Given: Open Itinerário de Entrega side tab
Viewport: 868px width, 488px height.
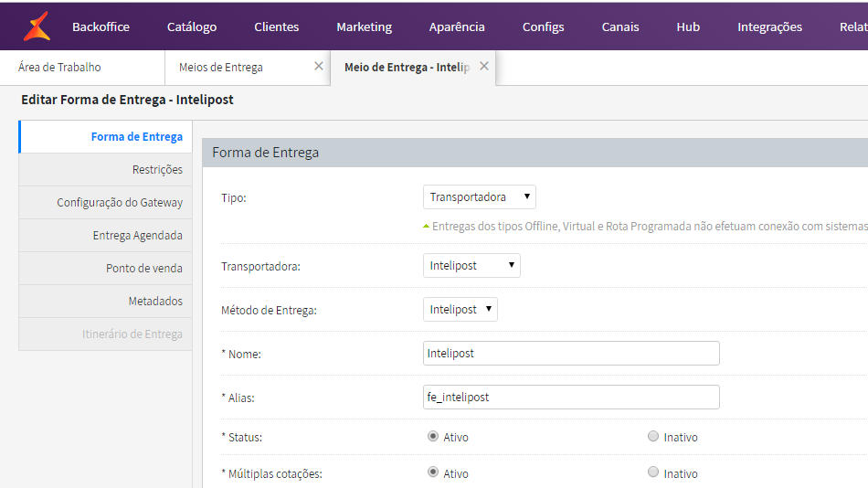Looking at the screenshot, I should tap(106, 334).
